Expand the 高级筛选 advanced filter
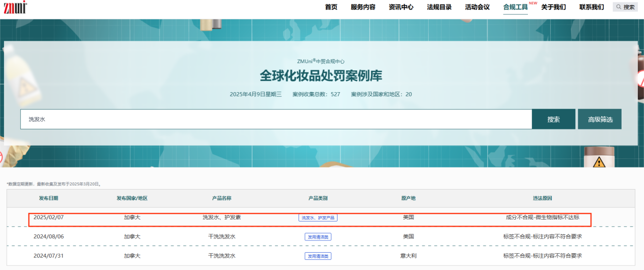 click(600, 119)
